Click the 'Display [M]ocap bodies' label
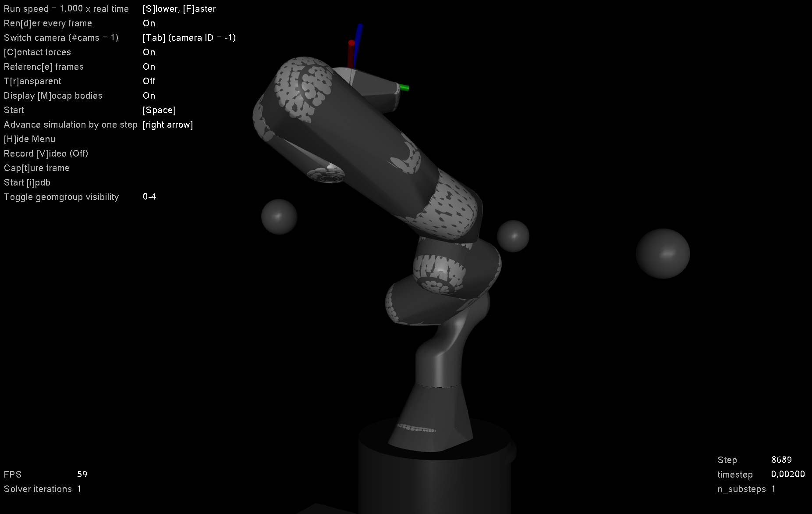 (x=53, y=96)
